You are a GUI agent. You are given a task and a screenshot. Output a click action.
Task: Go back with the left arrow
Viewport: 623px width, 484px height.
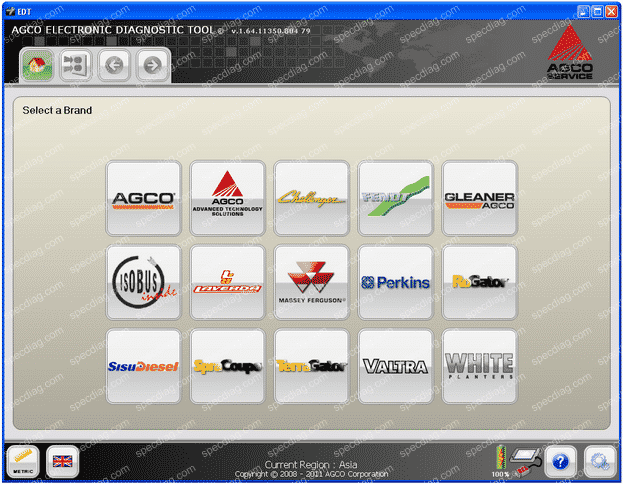(x=114, y=65)
